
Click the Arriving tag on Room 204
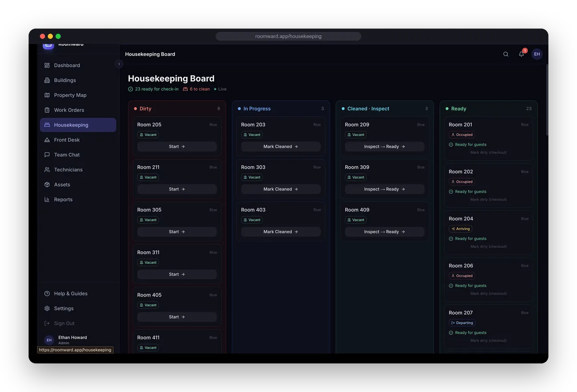(460, 229)
